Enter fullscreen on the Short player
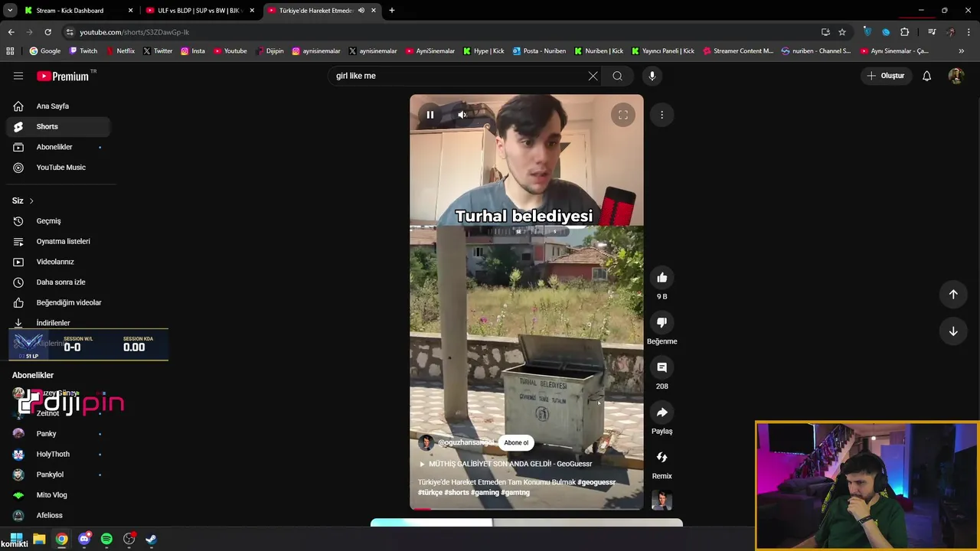 pos(623,115)
